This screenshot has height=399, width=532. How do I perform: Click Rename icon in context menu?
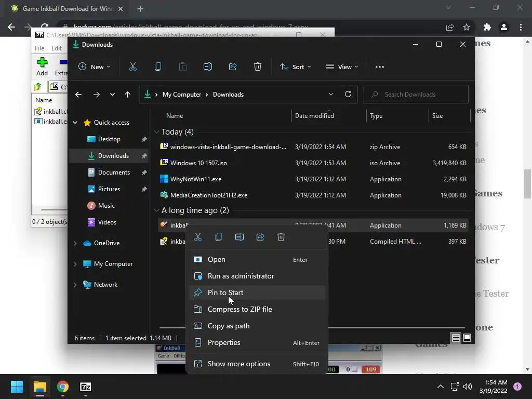point(240,237)
